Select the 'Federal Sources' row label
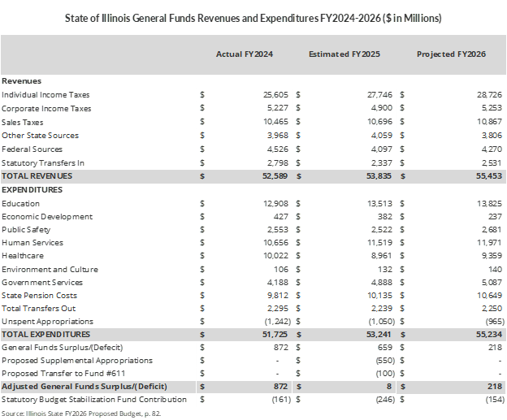The height and width of the screenshot is (420, 507). pos(32,149)
